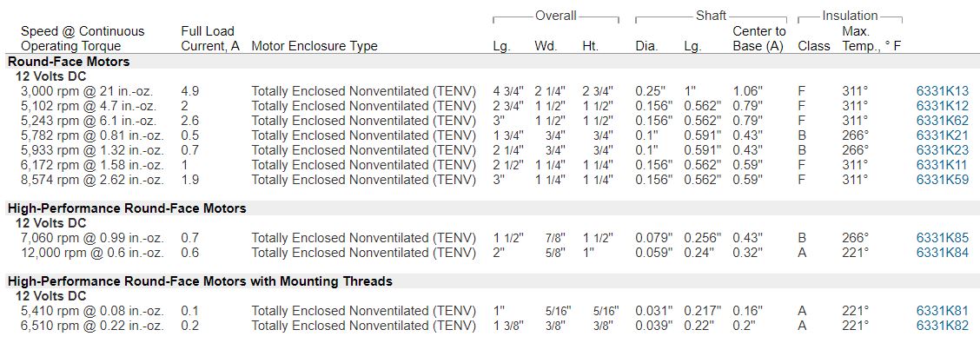The height and width of the screenshot is (343, 980).
Task: Select the 5,410 rpm @ 0.08 in.-oz. row
Action: click(x=490, y=311)
